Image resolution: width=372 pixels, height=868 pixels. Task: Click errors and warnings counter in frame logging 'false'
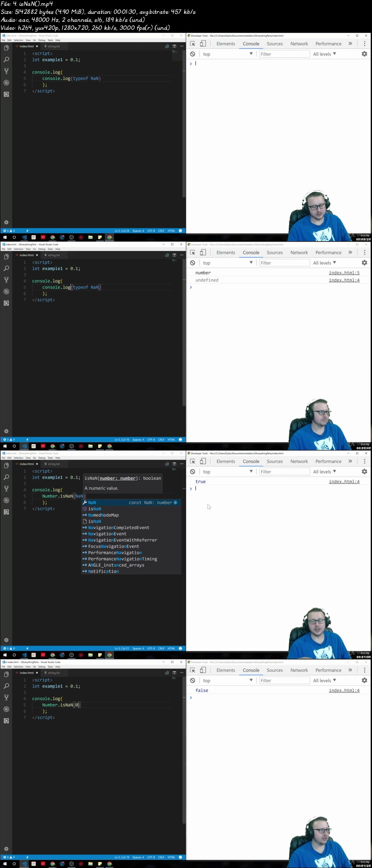pos(9,857)
